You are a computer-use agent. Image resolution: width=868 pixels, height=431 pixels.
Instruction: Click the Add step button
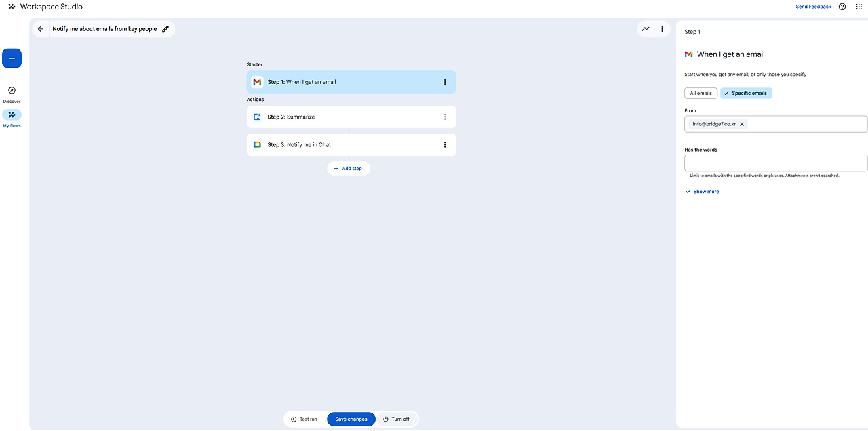(x=349, y=168)
